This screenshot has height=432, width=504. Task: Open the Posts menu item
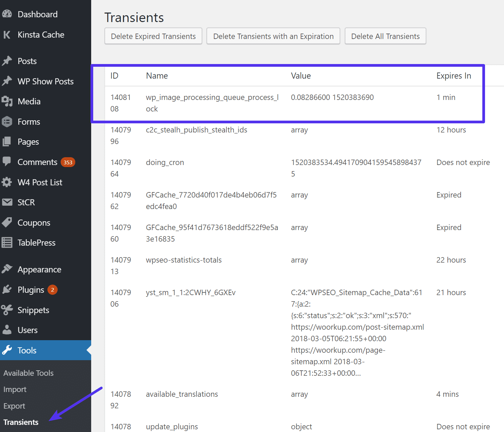(27, 61)
